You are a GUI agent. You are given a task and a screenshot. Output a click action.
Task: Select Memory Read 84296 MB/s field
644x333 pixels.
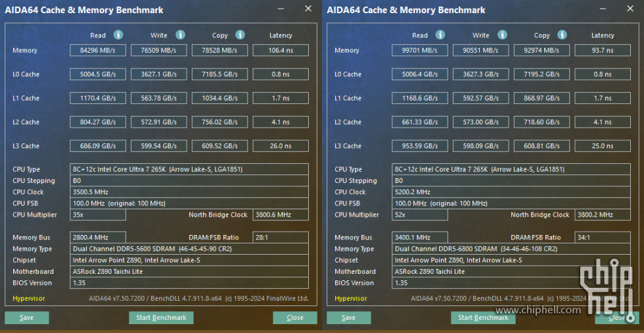point(98,50)
